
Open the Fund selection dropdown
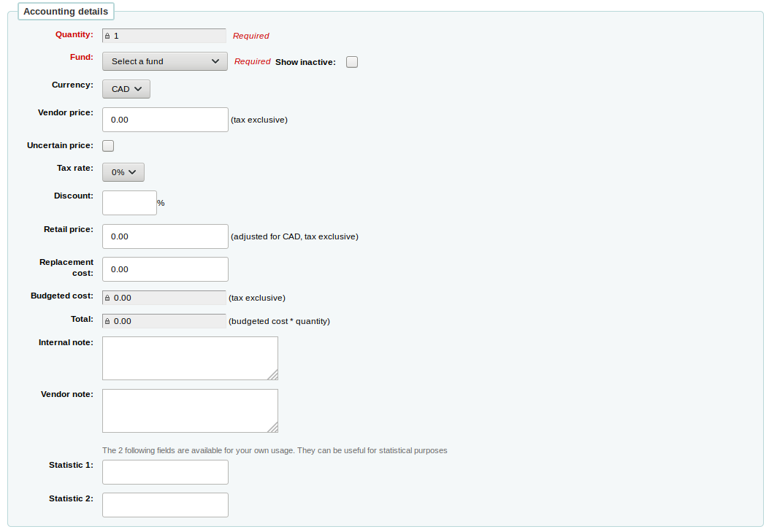[x=164, y=61]
